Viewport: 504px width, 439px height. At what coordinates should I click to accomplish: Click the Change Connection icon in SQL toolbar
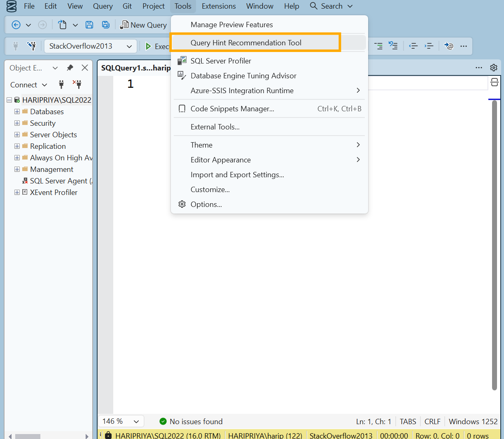point(31,46)
